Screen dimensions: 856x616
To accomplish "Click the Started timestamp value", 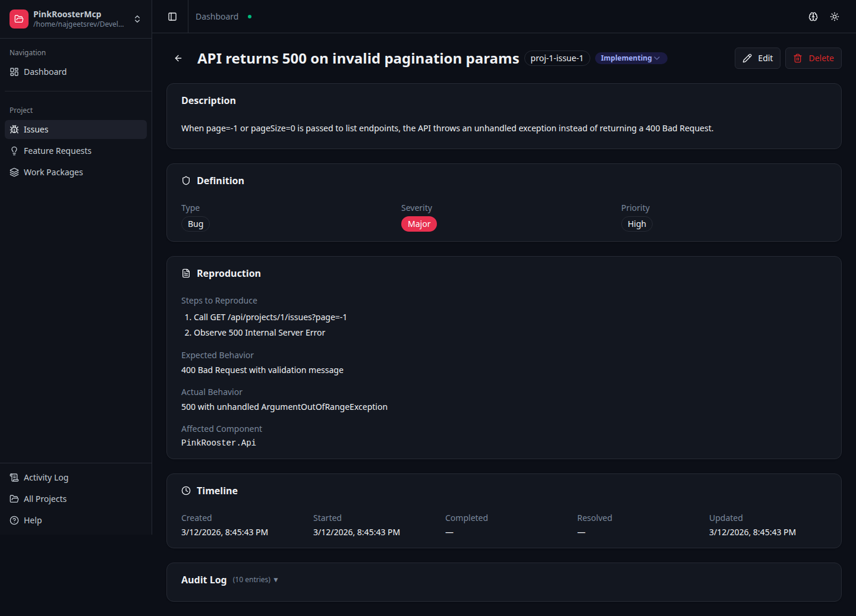I will (x=357, y=532).
